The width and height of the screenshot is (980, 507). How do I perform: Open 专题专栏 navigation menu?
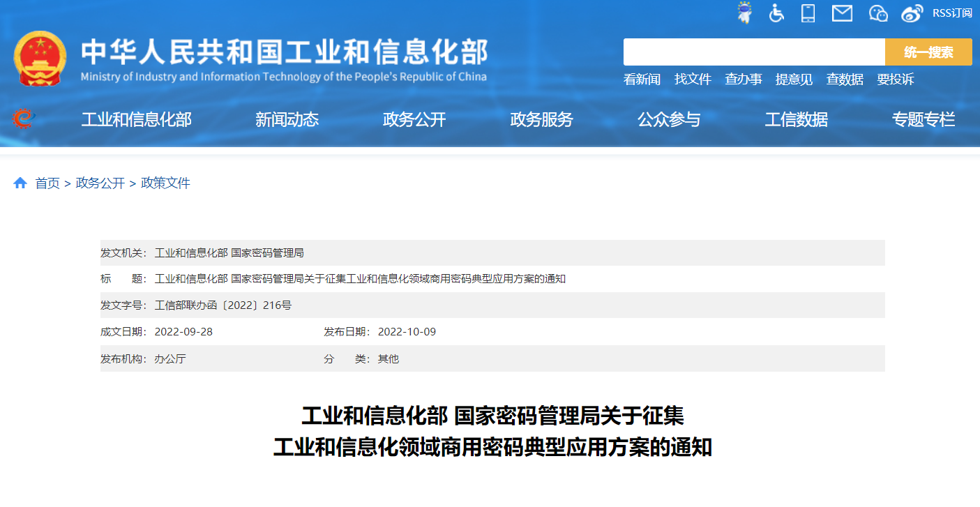point(924,120)
